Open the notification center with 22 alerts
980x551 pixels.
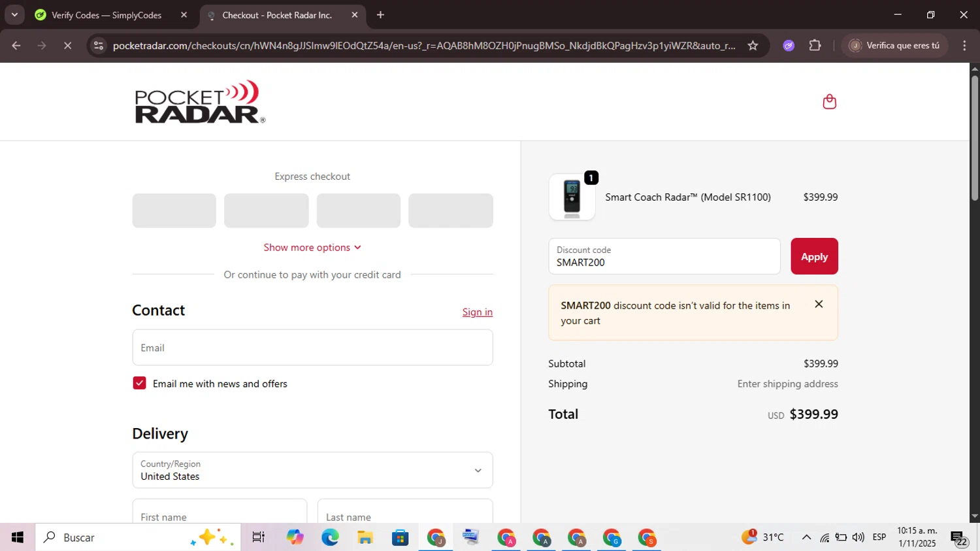(959, 538)
